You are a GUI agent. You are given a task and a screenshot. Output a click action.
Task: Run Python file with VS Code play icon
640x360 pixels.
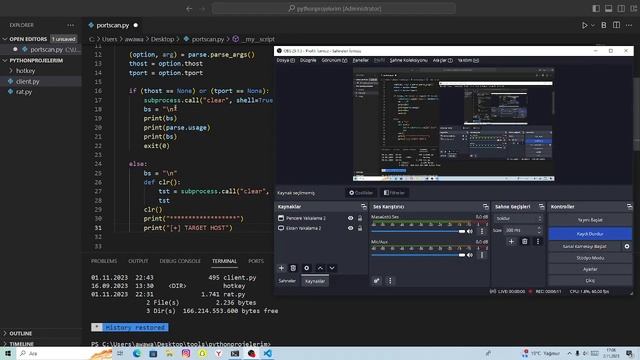pyautogui.click(x=584, y=25)
